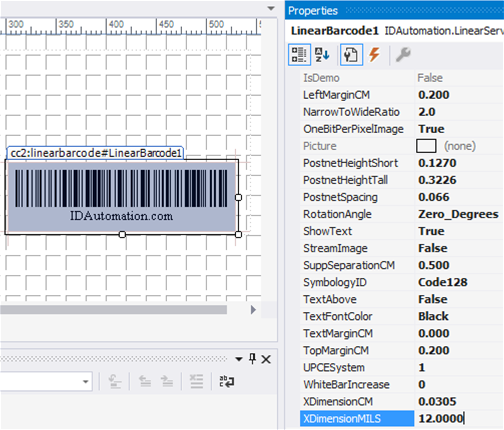The width and height of the screenshot is (504, 430).
Task: Sort properties alphabetically
Action: coord(322,55)
